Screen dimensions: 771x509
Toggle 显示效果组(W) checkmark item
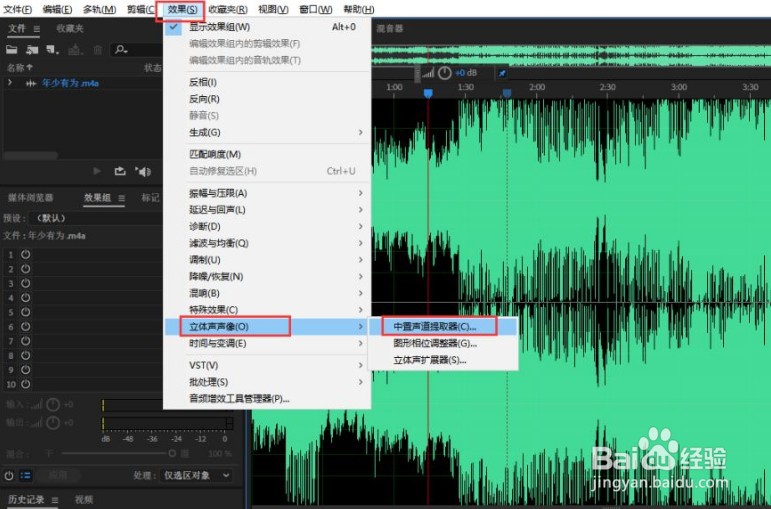tap(267, 27)
